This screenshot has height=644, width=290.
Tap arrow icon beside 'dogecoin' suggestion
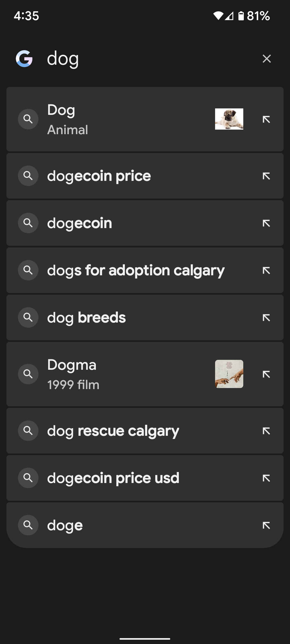(266, 223)
